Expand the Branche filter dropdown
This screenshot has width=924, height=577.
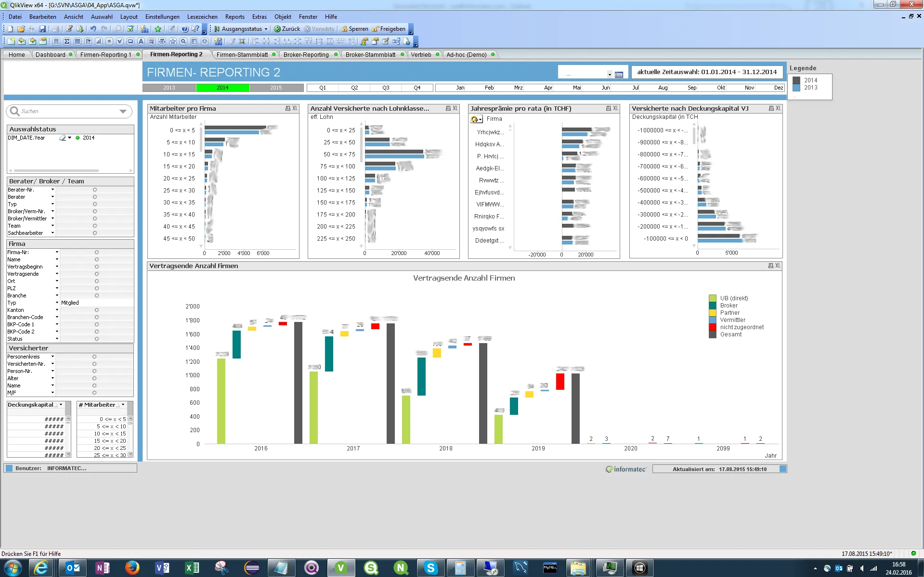pos(57,295)
